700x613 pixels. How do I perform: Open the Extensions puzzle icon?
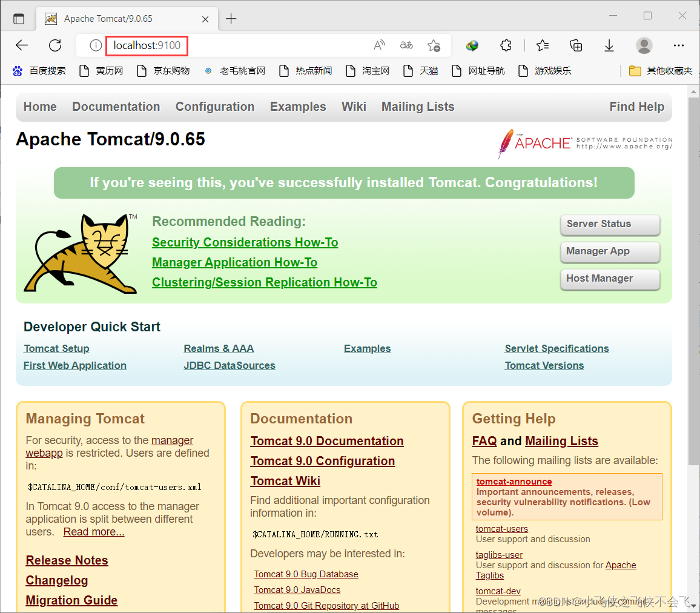pyautogui.click(x=506, y=45)
